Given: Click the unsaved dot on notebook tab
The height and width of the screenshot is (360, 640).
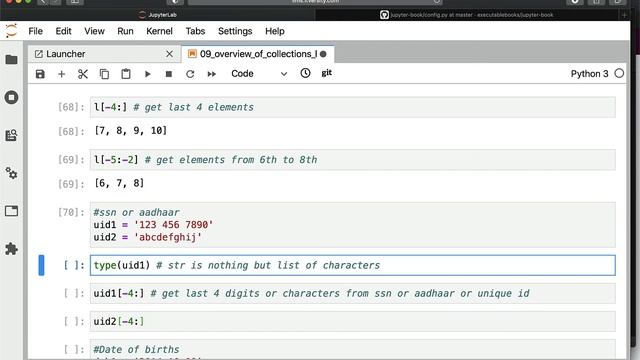Looking at the screenshot, I should (323, 54).
